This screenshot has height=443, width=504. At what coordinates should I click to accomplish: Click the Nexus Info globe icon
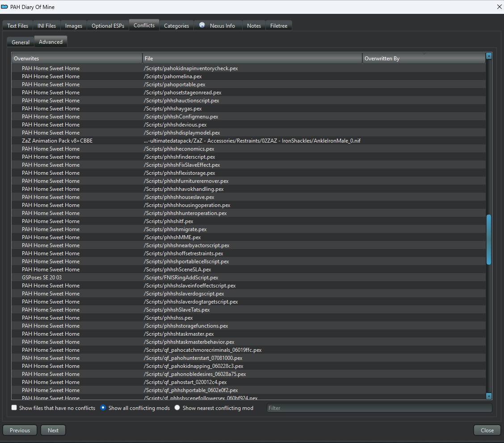pos(202,25)
